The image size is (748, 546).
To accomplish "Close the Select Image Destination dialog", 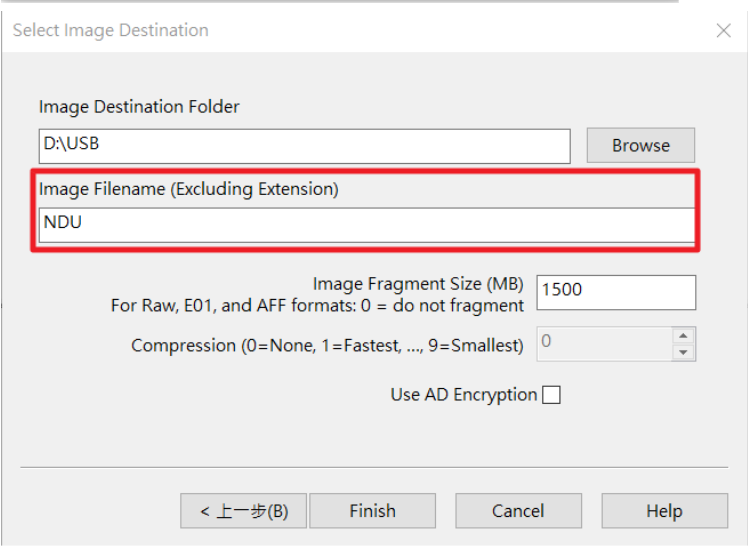I will (724, 31).
